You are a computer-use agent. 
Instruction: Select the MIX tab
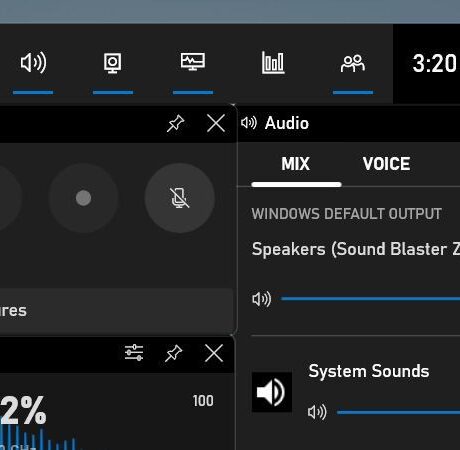pos(296,164)
